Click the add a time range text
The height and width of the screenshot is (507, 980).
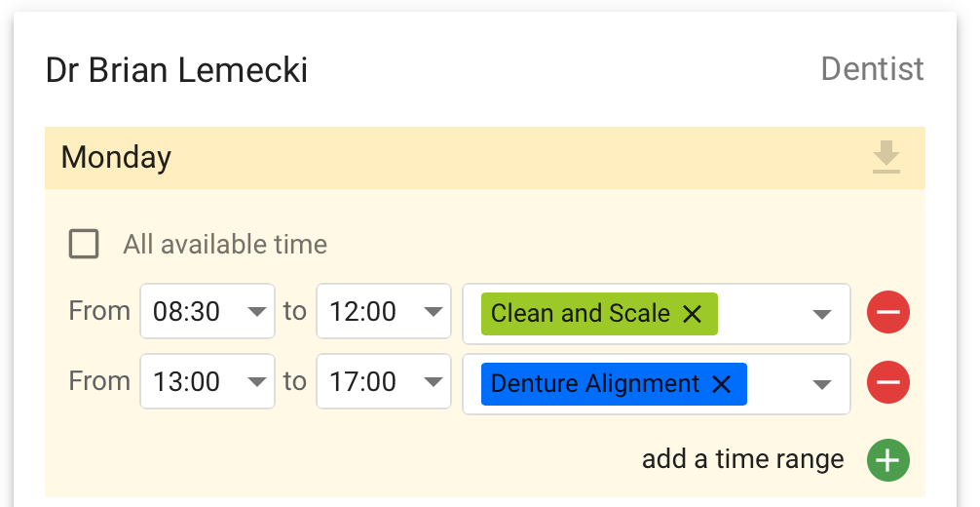tap(743, 459)
